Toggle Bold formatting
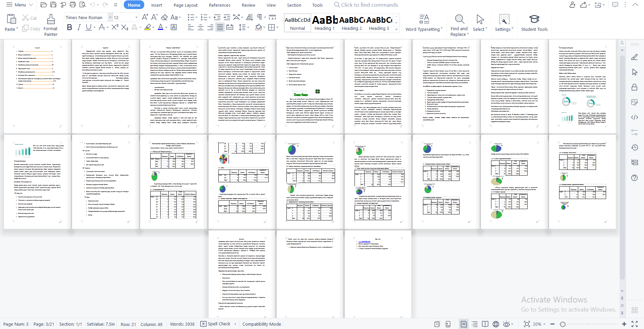Screen dimensions: 644x329 69,27
